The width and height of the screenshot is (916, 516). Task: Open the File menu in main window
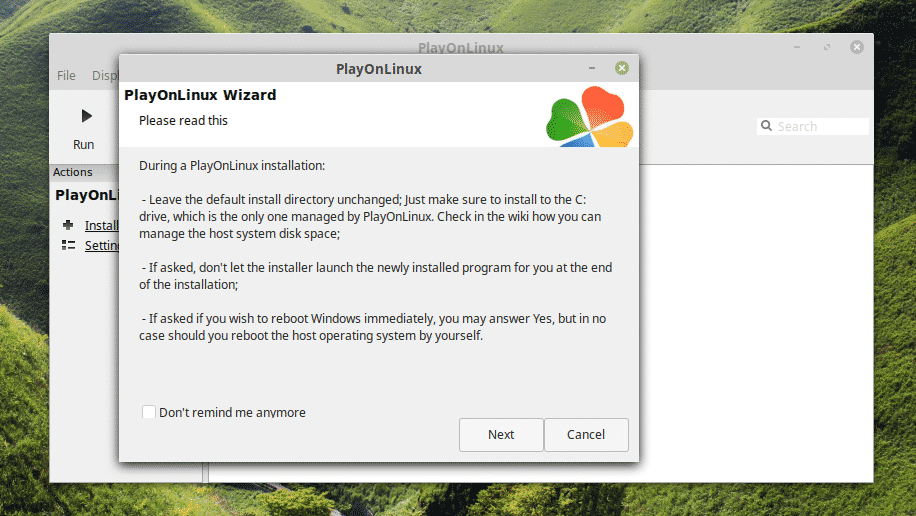click(66, 75)
